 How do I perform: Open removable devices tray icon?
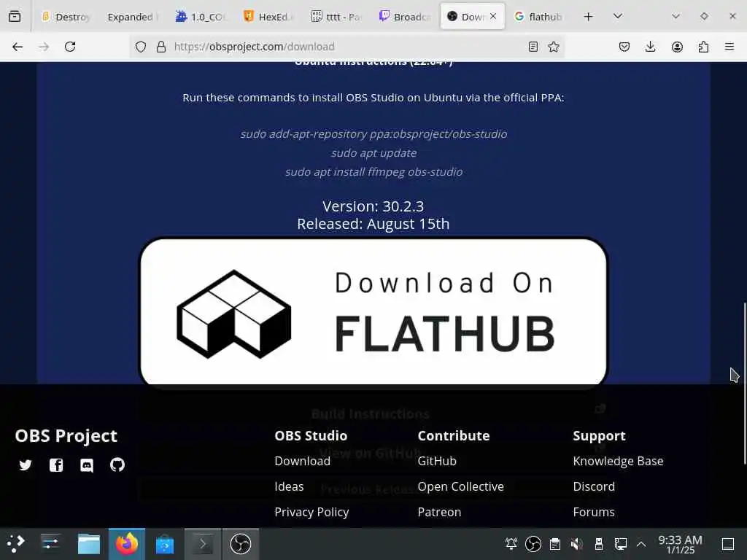pyautogui.click(x=599, y=544)
